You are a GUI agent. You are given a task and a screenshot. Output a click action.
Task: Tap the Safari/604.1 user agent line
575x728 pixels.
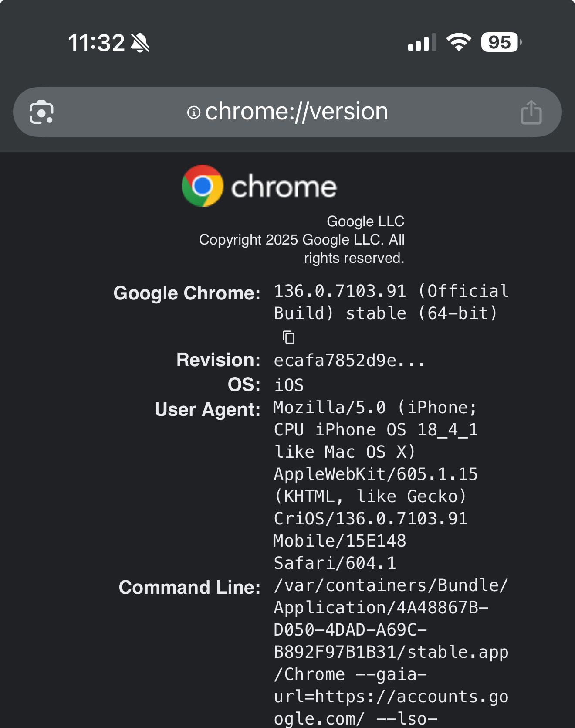click(335, 563)
